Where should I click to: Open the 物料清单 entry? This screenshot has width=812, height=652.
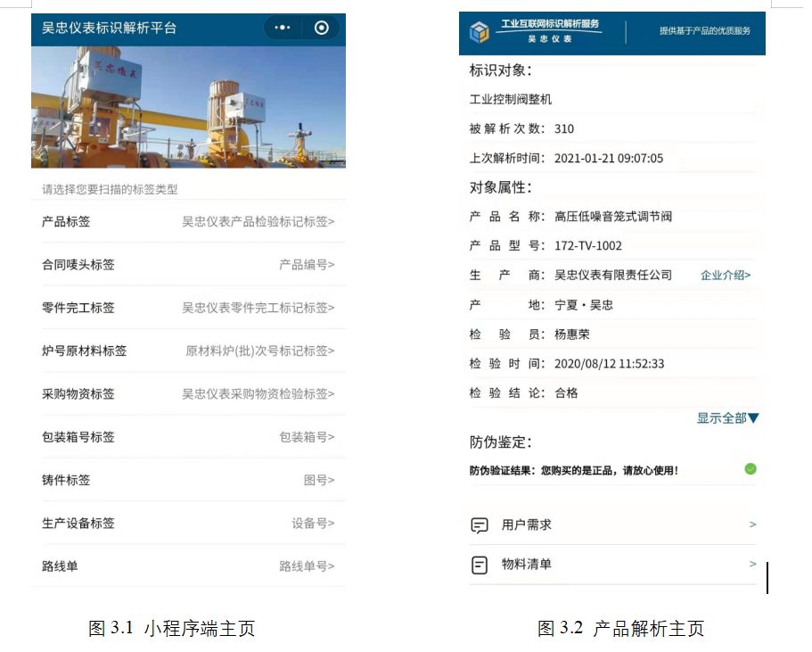(613, 565)
